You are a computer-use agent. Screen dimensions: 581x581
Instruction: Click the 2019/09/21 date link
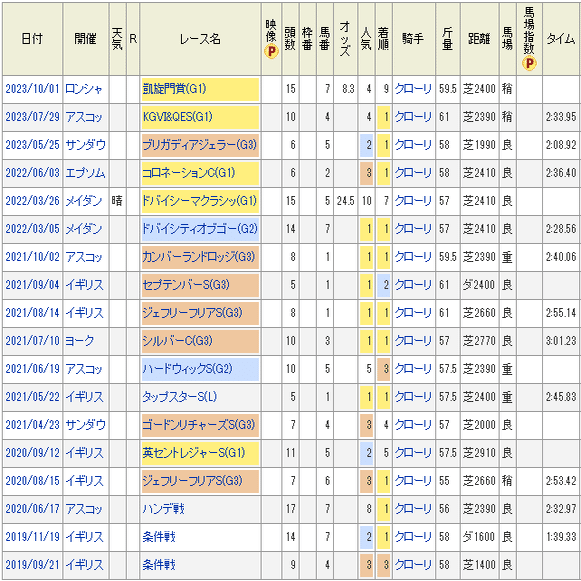[x=32, y=565]
